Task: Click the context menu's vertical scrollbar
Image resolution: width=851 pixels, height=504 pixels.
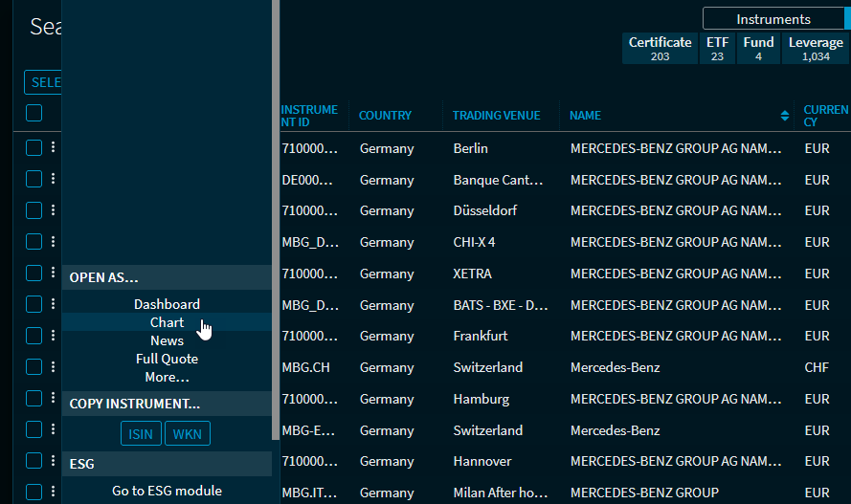Action: (276, 220)
